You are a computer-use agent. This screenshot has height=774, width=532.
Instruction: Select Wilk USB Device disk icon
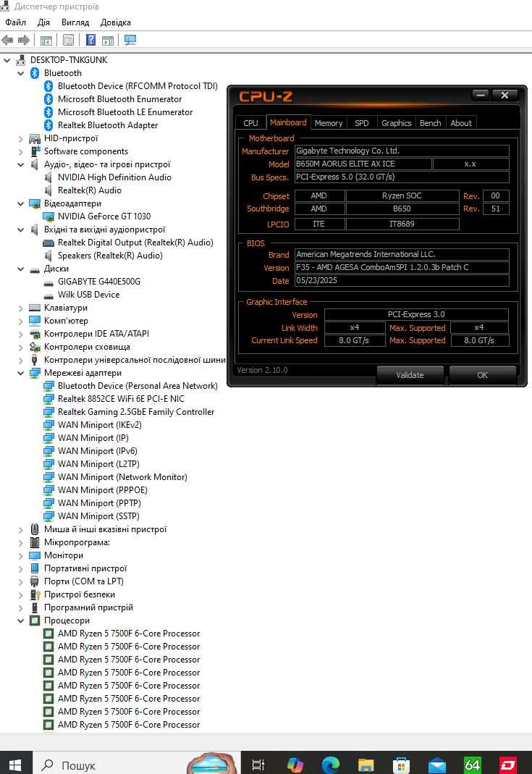click(48, 295)
